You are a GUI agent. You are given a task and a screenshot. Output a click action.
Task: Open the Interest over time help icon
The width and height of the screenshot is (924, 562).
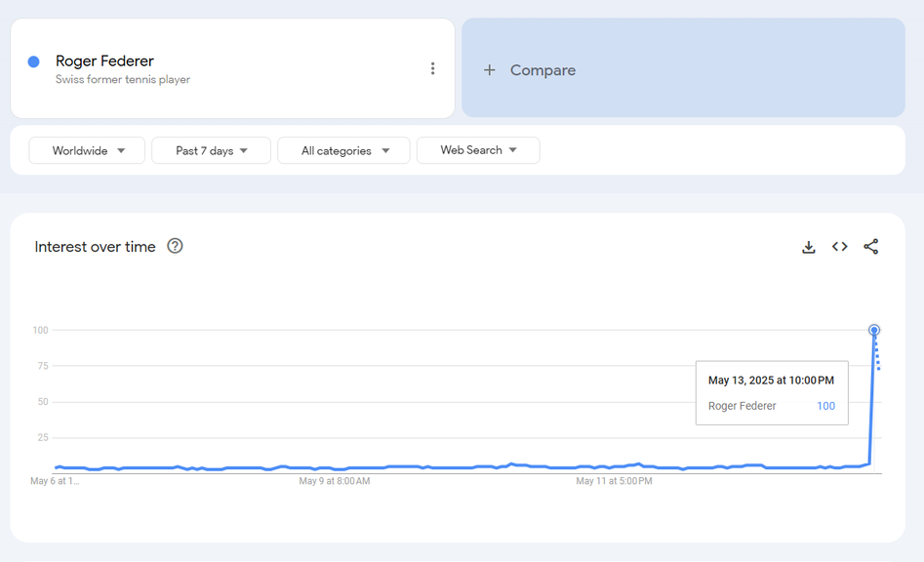point(175,246)
